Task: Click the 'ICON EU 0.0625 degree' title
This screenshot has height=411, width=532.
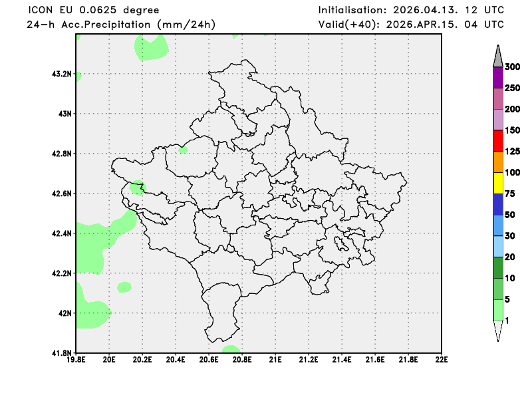Action: click(x=94, y=10)
